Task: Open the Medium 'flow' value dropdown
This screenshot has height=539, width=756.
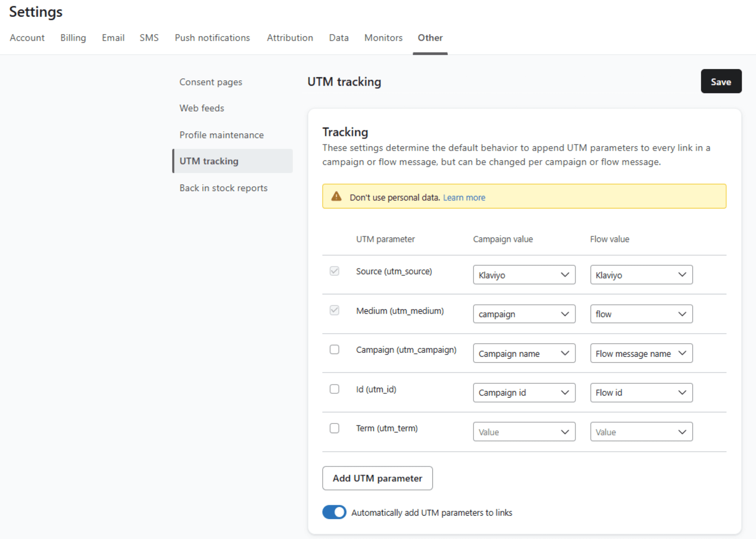Action: click(641, 314)
